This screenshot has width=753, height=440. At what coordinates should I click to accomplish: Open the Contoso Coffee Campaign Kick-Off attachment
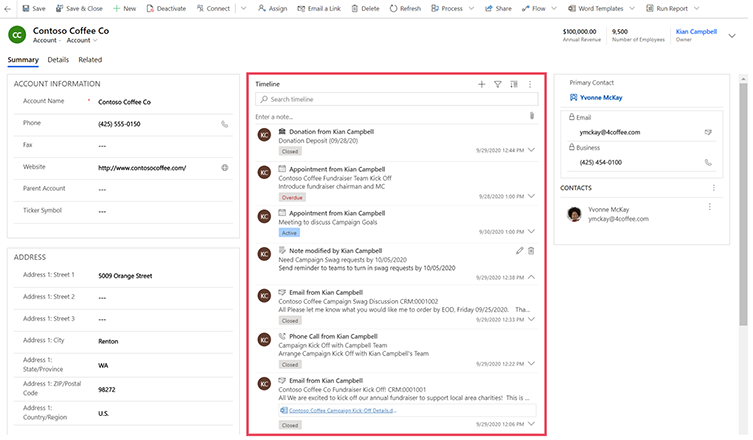[x=340, y=410]
